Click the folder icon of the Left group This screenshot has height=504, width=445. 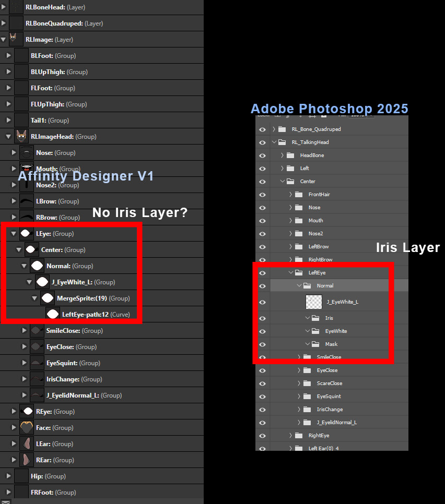coord(290,168)
